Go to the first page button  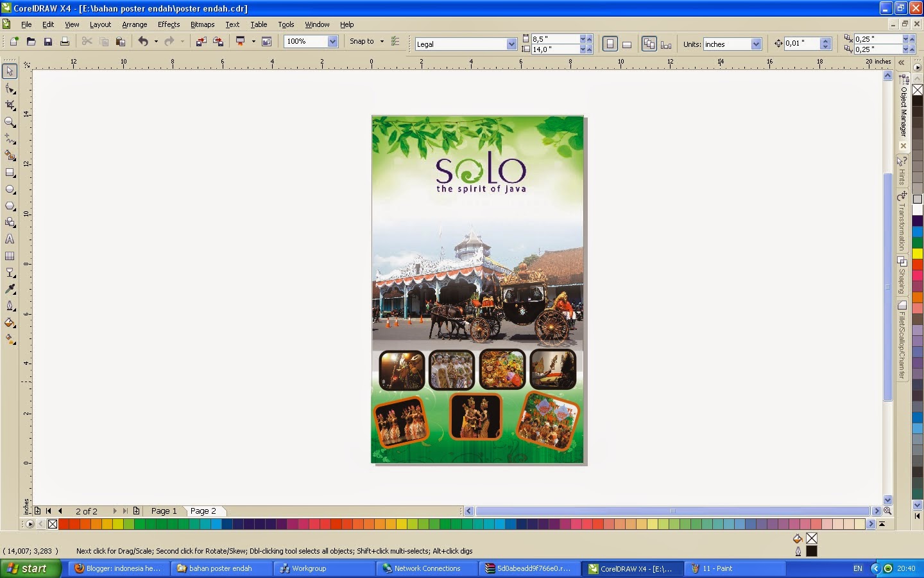coord(49,511)
